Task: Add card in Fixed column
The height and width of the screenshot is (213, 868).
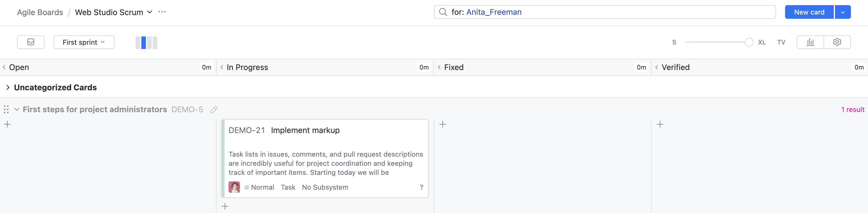Action: pos(443,124)
